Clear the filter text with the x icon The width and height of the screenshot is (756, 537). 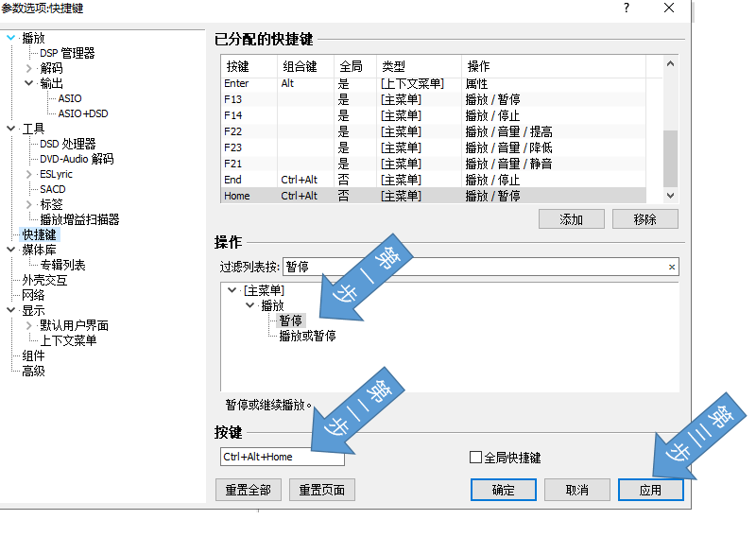672,268
